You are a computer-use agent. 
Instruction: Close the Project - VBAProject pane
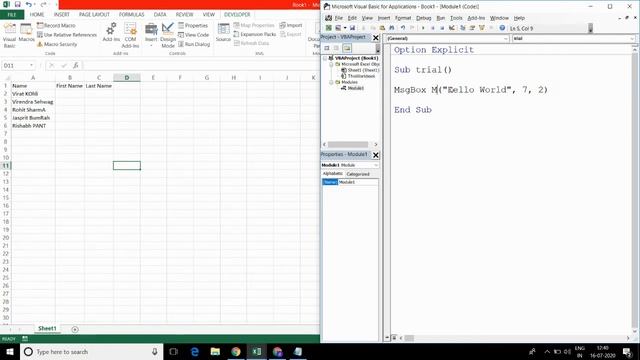click(376, 38)
